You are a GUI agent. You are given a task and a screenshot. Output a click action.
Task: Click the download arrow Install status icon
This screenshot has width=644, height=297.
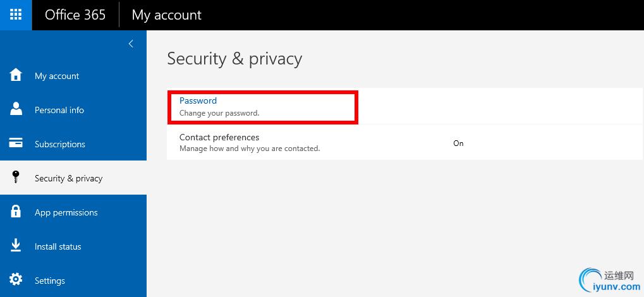point(16,246)
